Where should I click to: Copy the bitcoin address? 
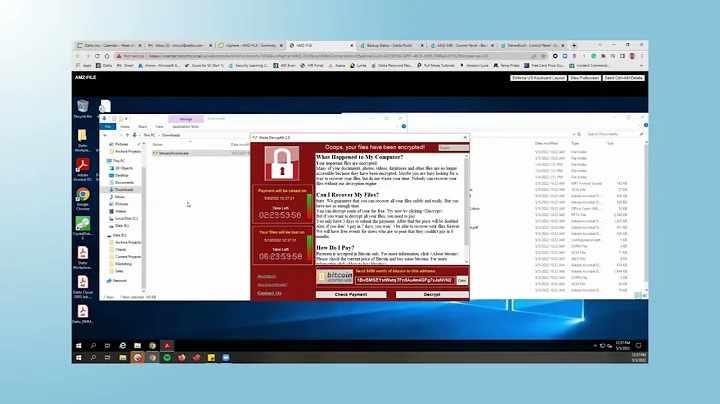pyautogui.click(x=462, y=280)
